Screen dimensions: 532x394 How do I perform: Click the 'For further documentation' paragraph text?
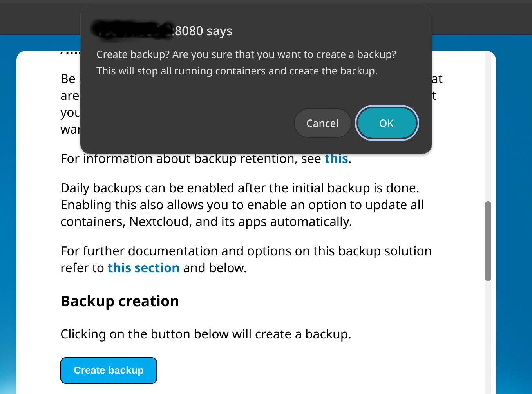246,259
